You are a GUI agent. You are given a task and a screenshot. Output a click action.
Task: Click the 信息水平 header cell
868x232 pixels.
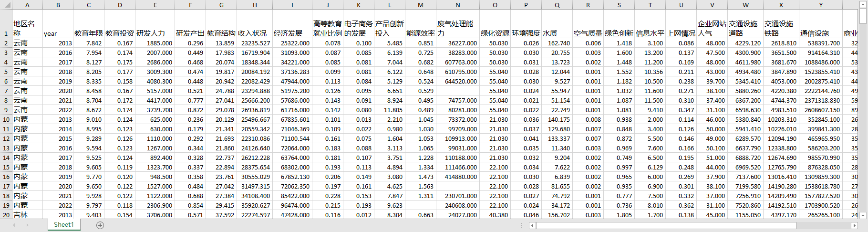650,24
